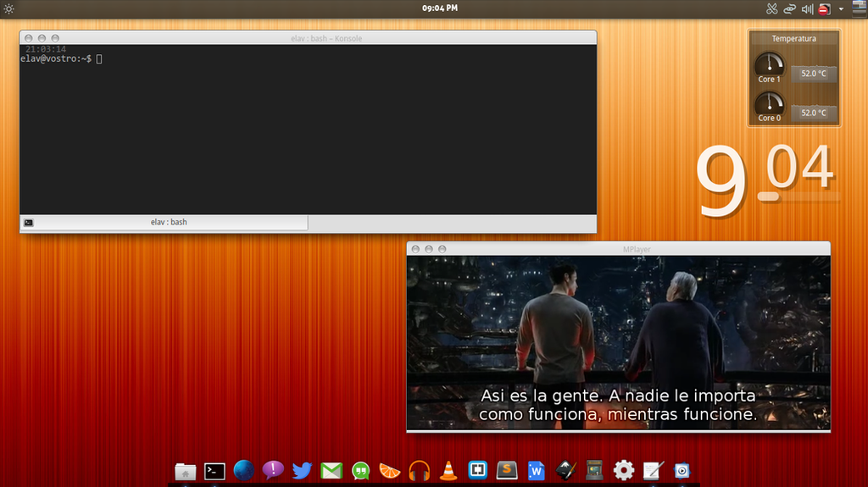Open the blue globe web browser
The height and width of the screenshot is (487, 868).
pos(243,470)
